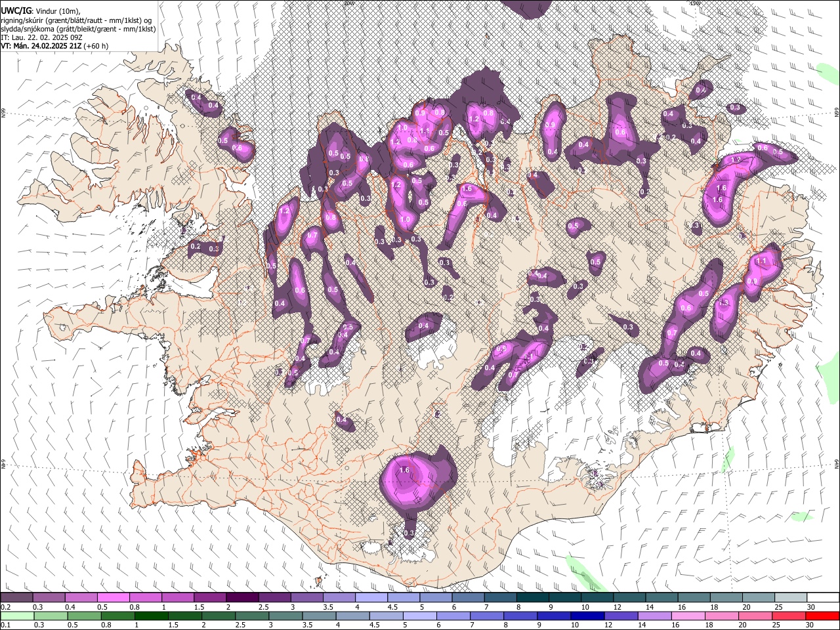Viewport: 840px width, 630px height.
Task: Pick the mauve 0.3–0.4 swatch on snow scale
Action: pos(49,598)
